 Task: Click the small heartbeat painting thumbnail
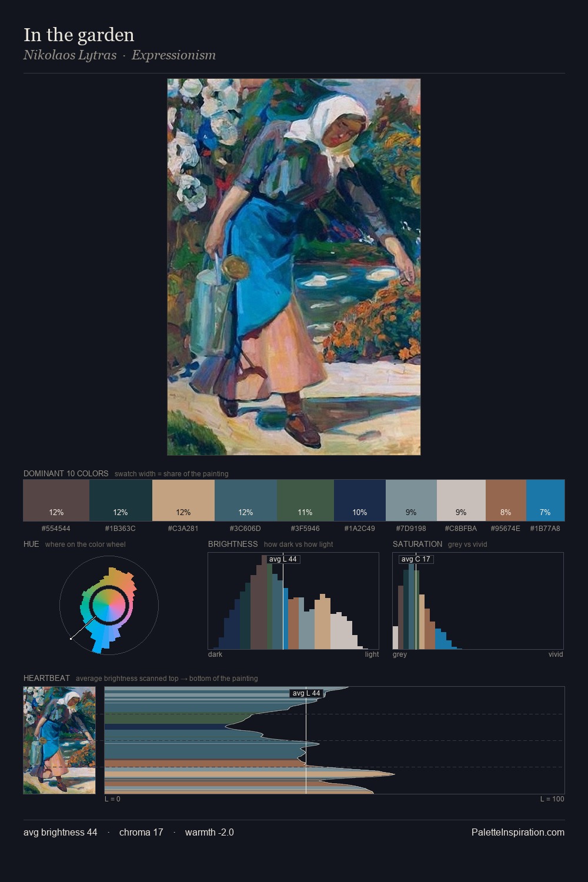point(59,740)
